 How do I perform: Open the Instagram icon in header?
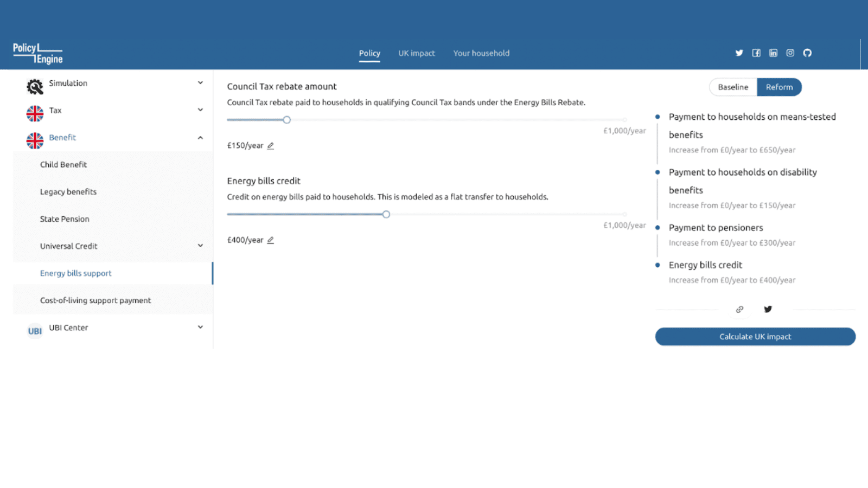(790, 53)
